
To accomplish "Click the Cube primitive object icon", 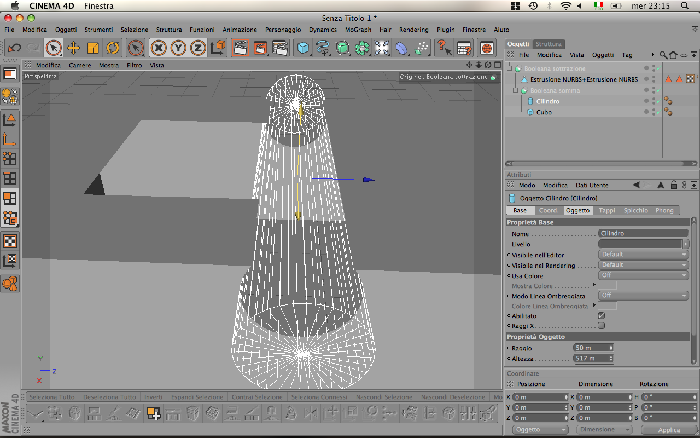I will tap(303, 48).
